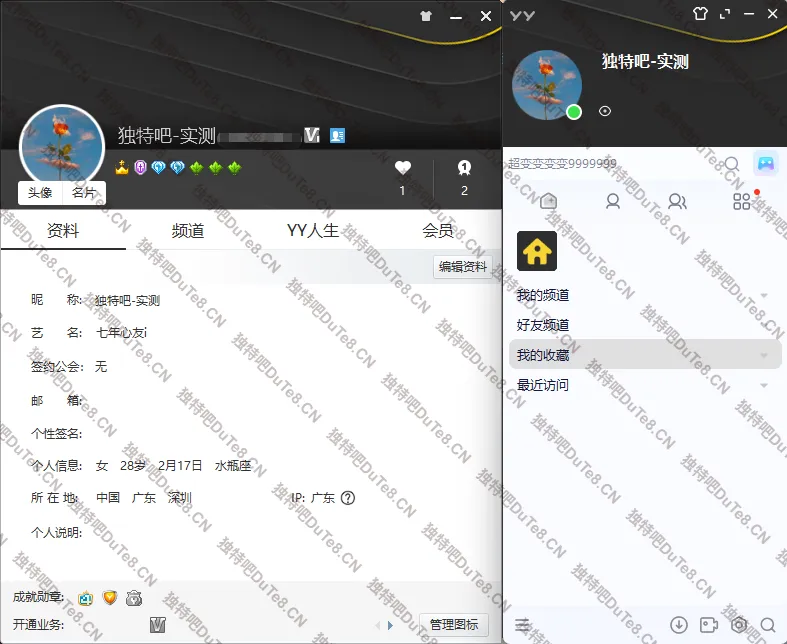Click the avatar in YY main window
Viewport: 787px width, 644px height.
(x=547, y=85)
